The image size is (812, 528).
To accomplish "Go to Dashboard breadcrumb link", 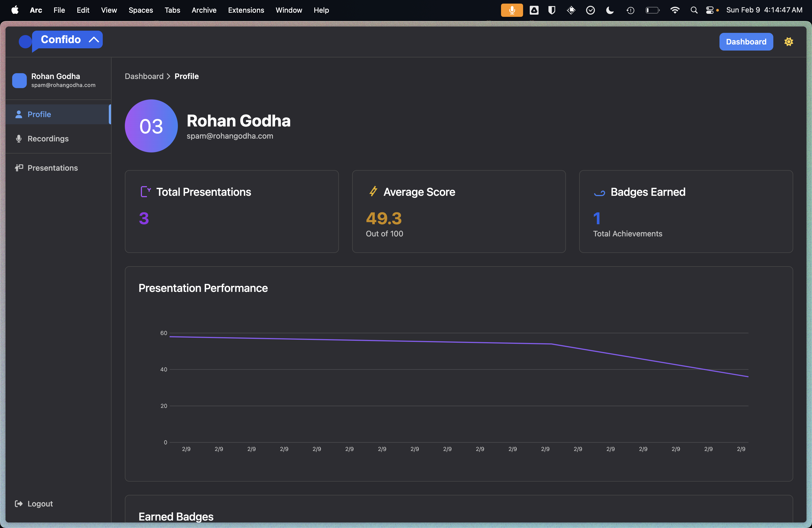I will 144,76.
